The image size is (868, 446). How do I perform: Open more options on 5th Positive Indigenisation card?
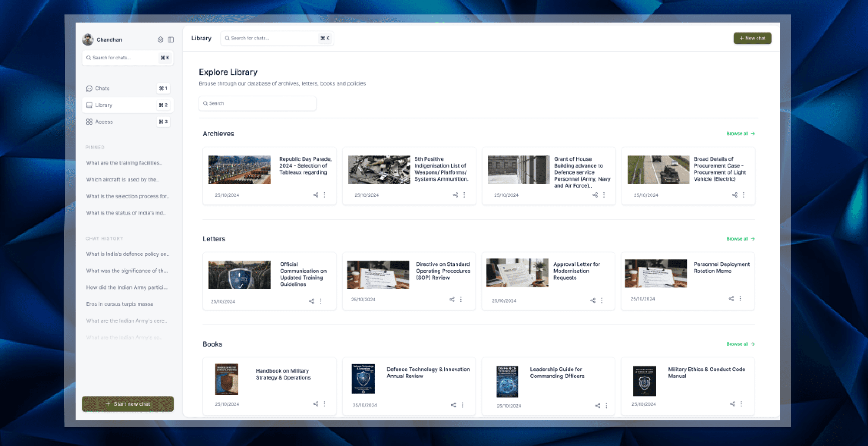point(464,195)
